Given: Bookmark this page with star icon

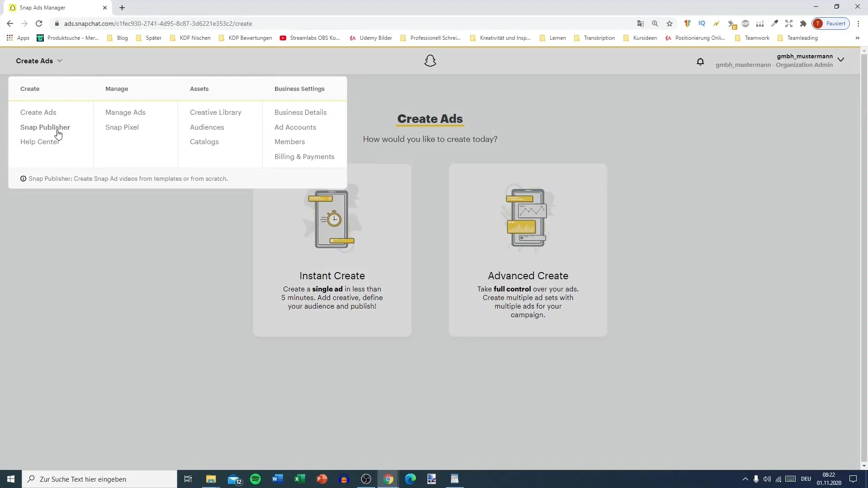Looking at the screenshot, I should pos(670,23).
